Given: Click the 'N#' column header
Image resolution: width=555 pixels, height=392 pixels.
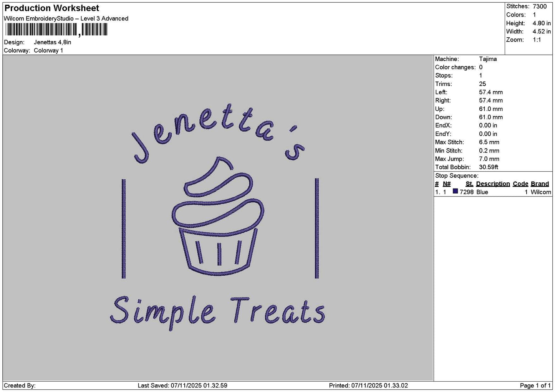Looking at the screenshot, I should (x=447, y=184).
